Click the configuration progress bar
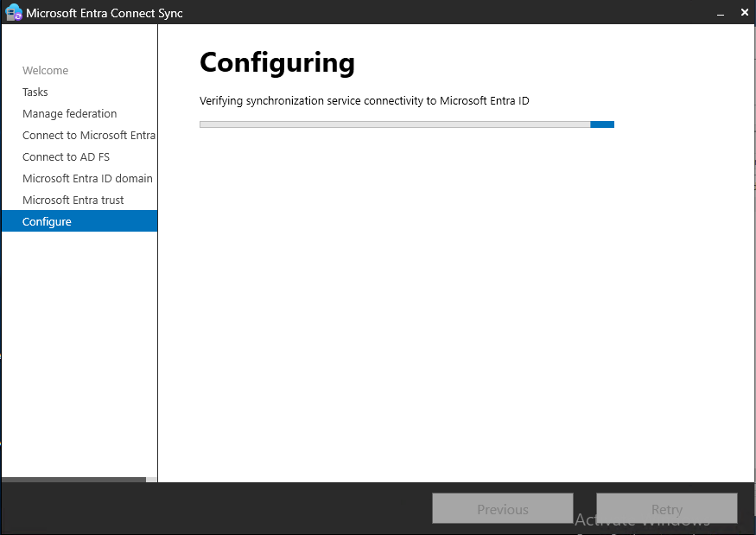Image resolution: width=756 pixels, height=535 pixels. pos(407,124)
